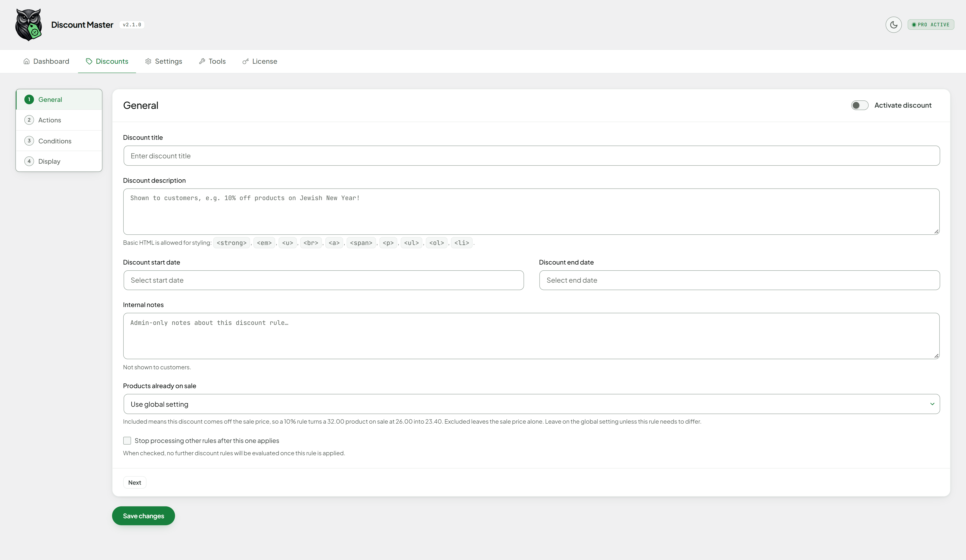Viewport: 966px width, 560px height.
Task: Click Save changes
Action: (143, 516)
